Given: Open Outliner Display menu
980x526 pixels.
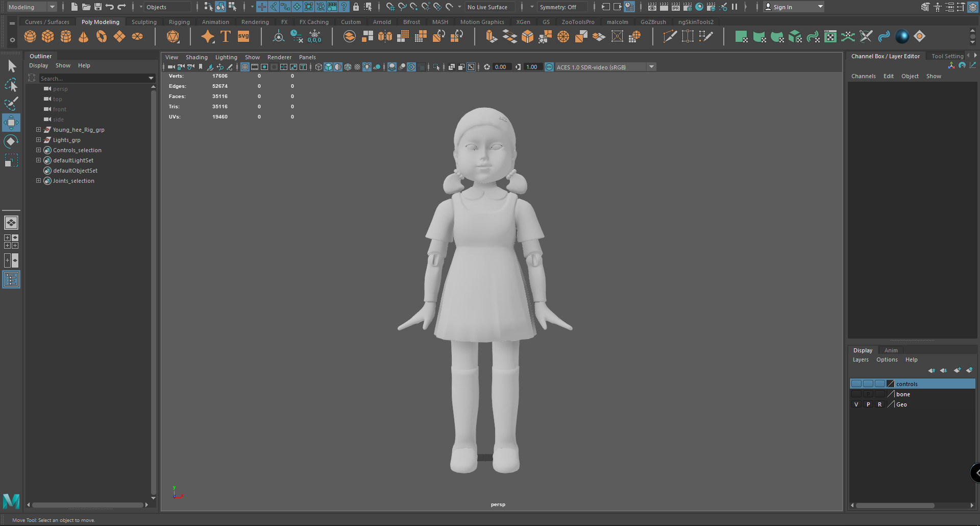Looking at the screenshot, I should pyautogui.click(x=38, y=65).
